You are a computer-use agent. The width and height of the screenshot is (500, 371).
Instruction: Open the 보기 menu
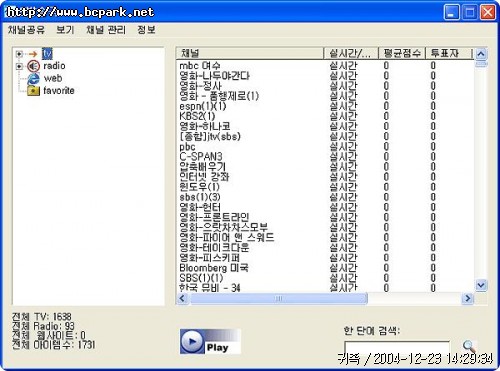65,30
